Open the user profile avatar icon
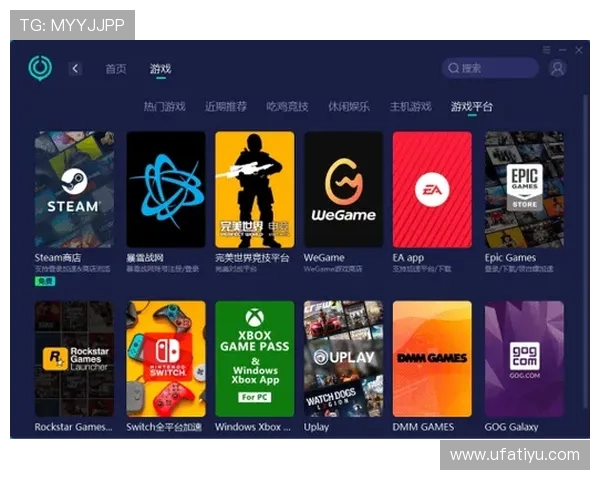This screenshot has height=480, width=600. [557, 69]
